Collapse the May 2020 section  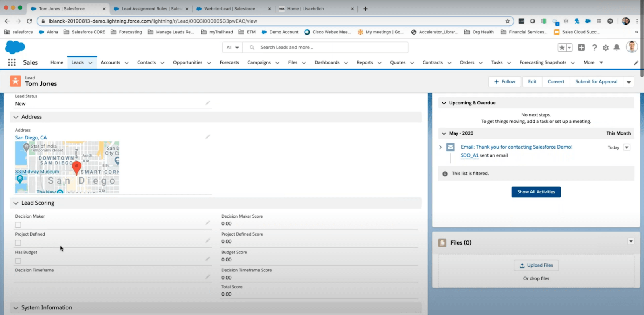click(444, 133)
